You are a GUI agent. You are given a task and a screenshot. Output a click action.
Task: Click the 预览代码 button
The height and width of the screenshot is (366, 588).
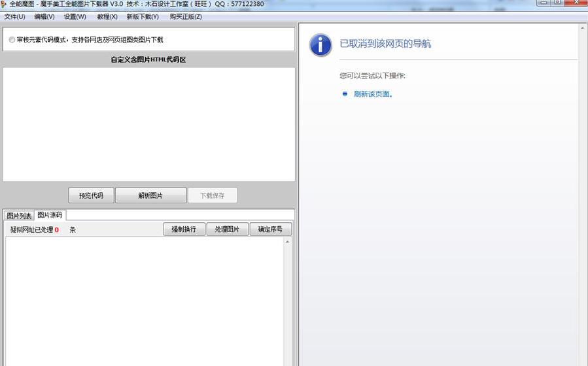tap(91, 195)
